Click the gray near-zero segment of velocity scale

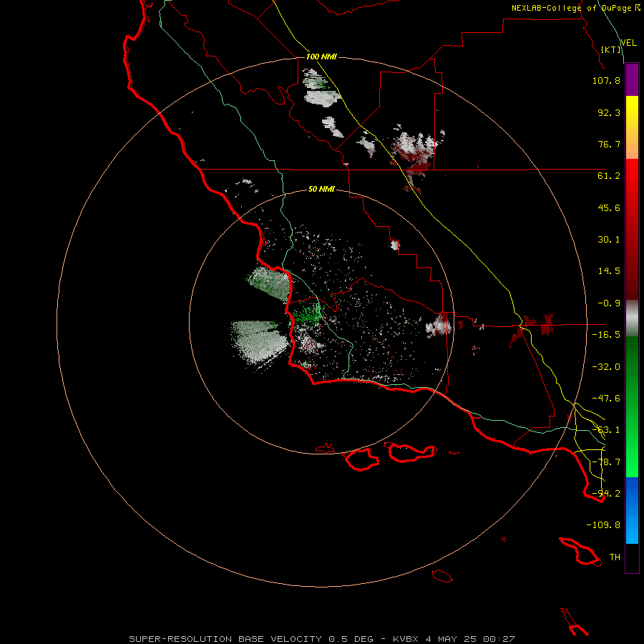[x=632, y=318]
